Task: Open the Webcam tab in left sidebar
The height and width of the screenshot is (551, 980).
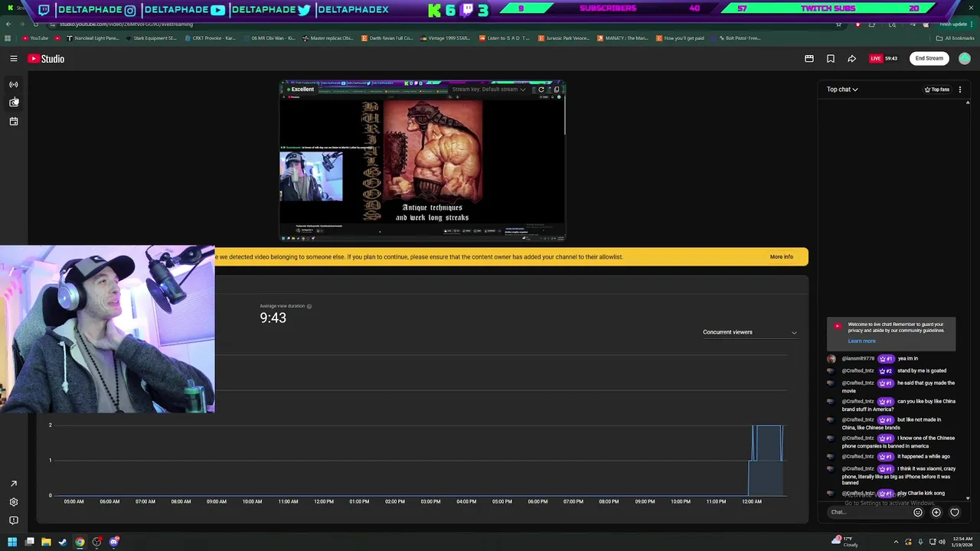Action: [14, 103]
